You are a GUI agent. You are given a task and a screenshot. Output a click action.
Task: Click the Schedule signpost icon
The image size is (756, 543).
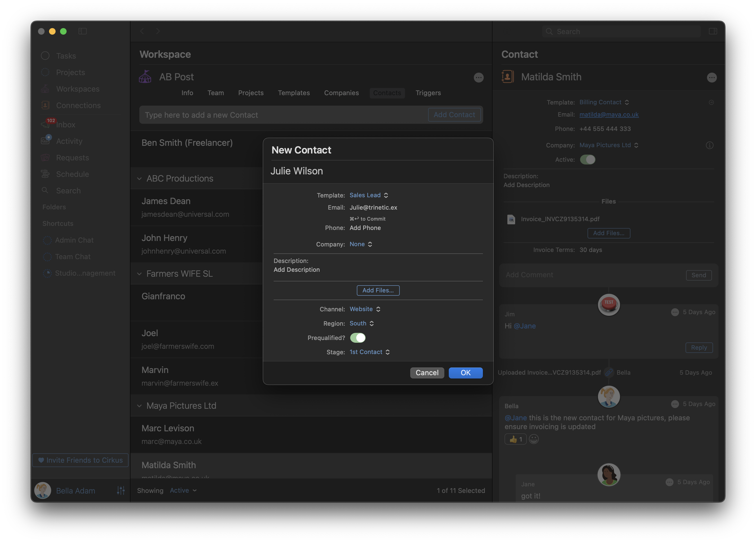pos(45,174)
